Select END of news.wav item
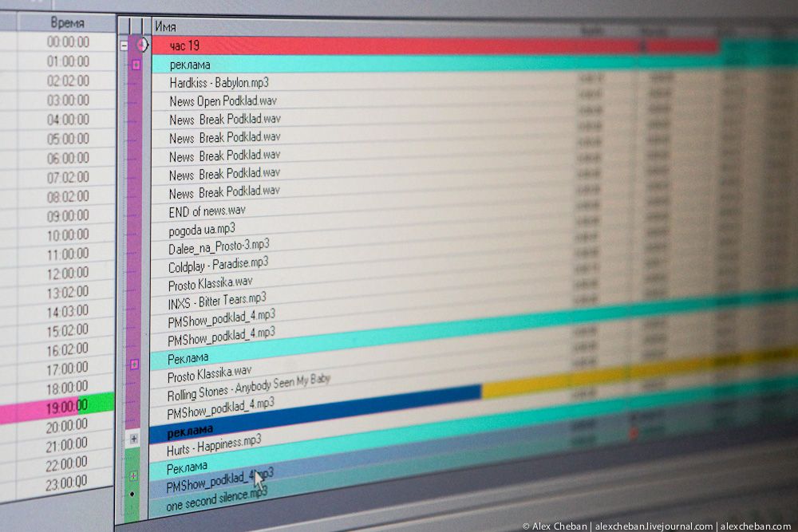The width and height of the screenshot is (798, 532). tap(207, 211)
